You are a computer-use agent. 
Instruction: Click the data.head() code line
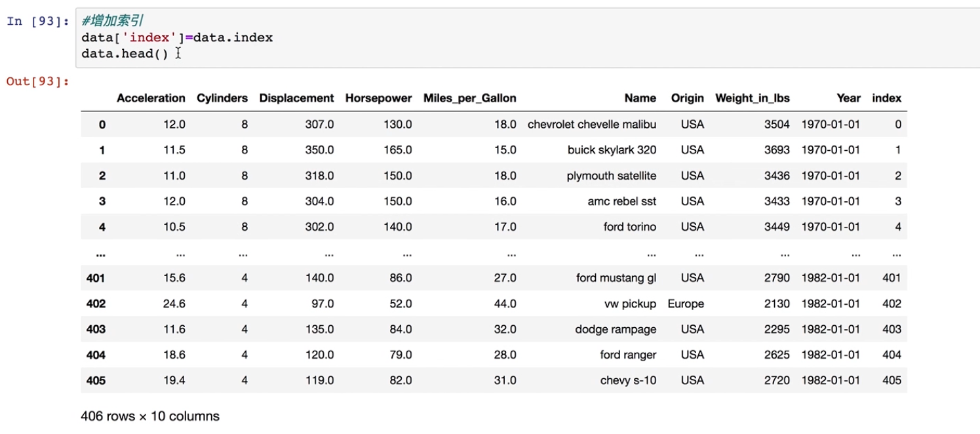click(125, 54)
